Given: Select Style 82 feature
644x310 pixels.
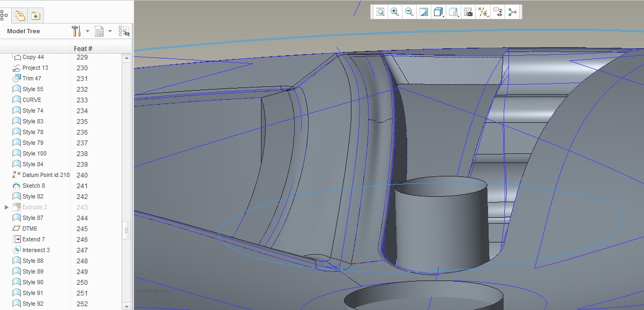Looking at the screenshot, I should tap(33, 196).
